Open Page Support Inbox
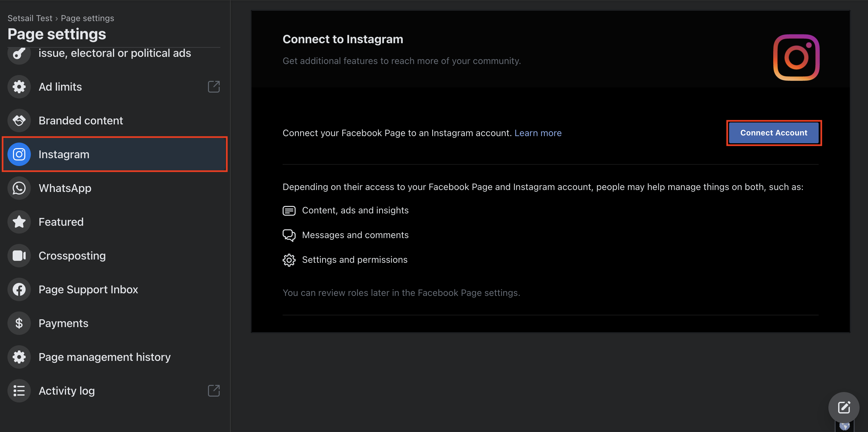Image resolution: width=868 pixels, height=432 pixels. click(x=114, y=289)
